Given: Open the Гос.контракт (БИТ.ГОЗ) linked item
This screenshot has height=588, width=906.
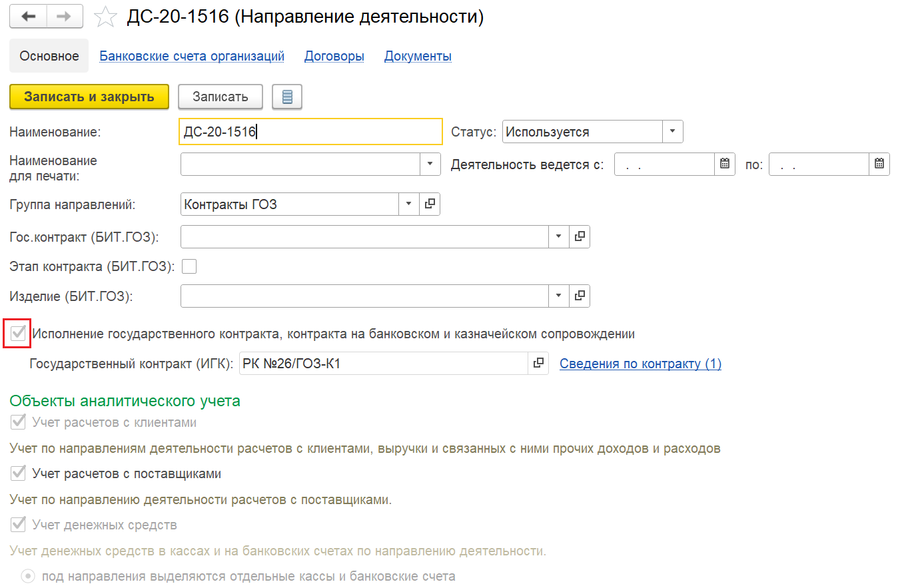Looking at the screenshot, I should pyautogui.click(x=580, y=236).
